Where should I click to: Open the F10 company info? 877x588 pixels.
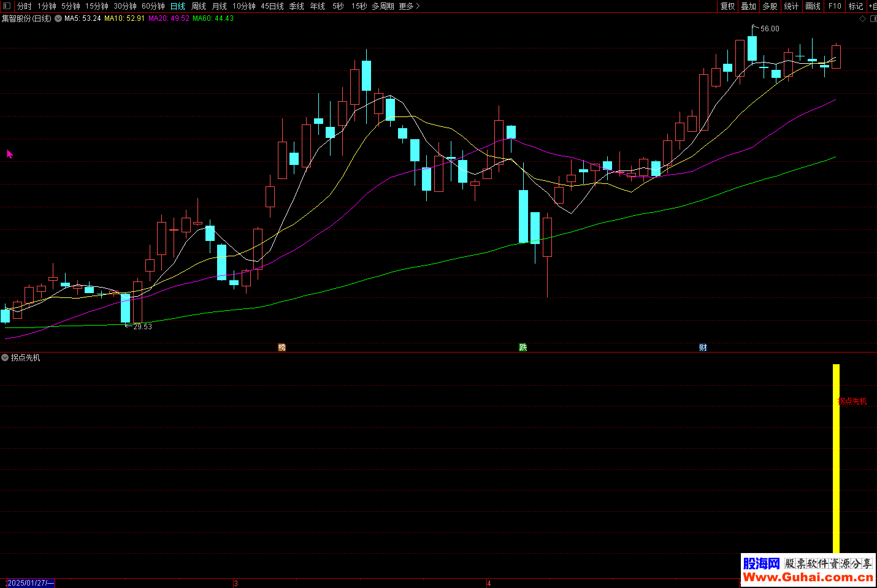[x=835, y=6]
